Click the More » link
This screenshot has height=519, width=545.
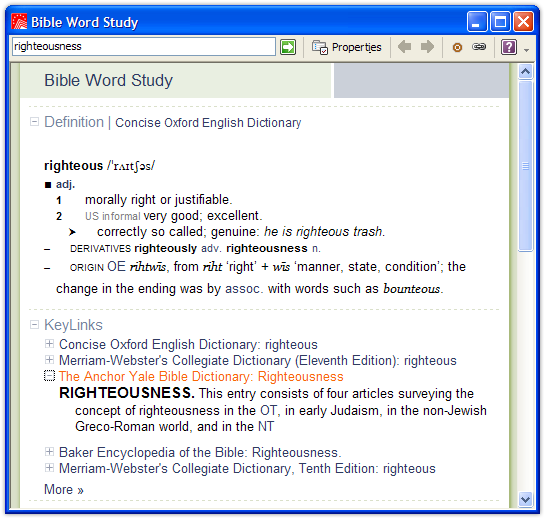(x=64, y=489)
